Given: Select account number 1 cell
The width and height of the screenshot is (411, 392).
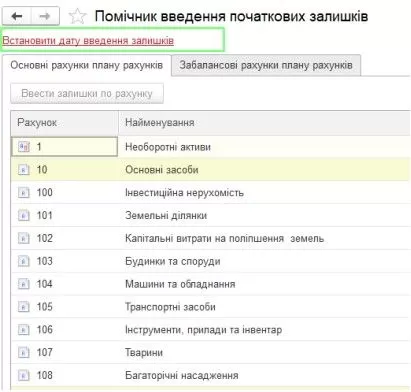Looking at the screenshot, I should (65, 147).
